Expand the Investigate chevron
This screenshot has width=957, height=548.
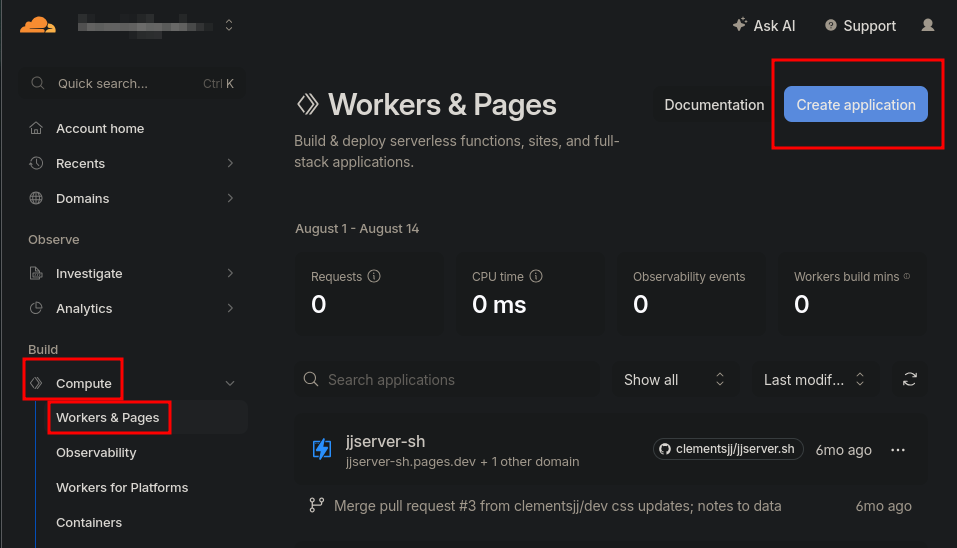click(230, 273)
